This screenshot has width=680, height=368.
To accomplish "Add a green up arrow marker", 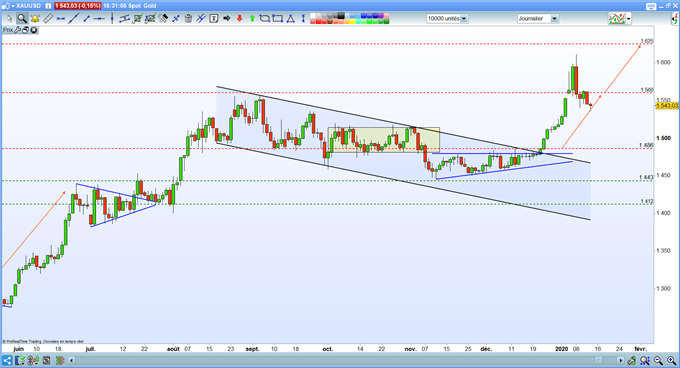I will click(x=252, y=19).
